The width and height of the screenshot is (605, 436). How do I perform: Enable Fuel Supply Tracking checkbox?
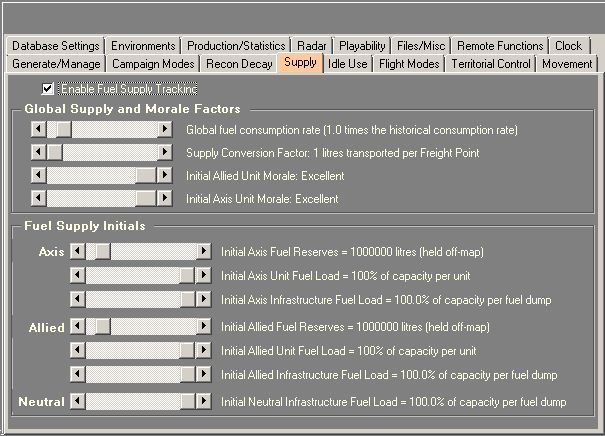tap(48, 89)
